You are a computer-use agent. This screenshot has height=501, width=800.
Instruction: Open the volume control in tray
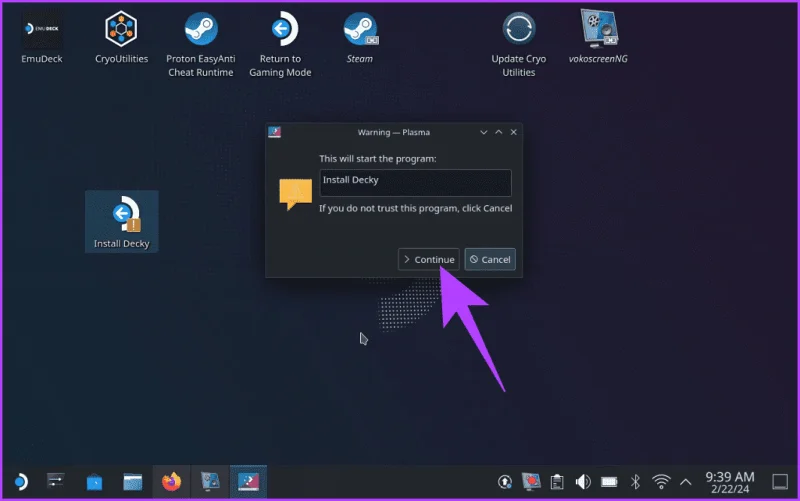[583, 482]
